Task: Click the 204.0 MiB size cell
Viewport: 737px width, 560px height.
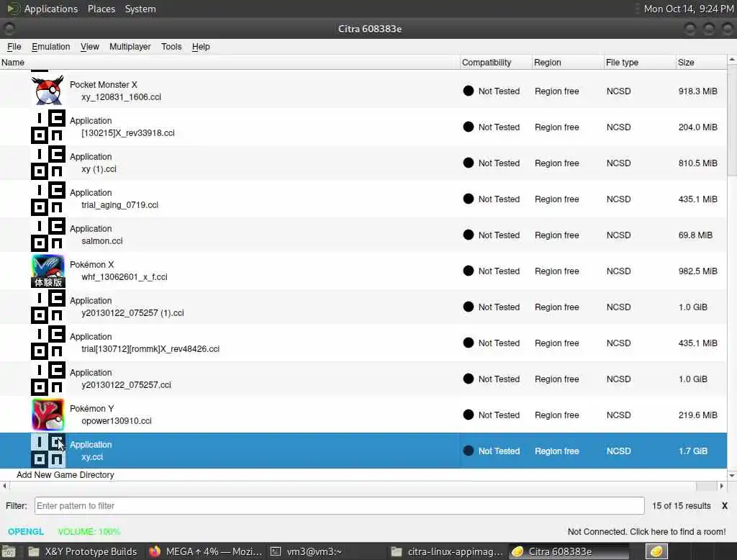Action: (697, 127)
